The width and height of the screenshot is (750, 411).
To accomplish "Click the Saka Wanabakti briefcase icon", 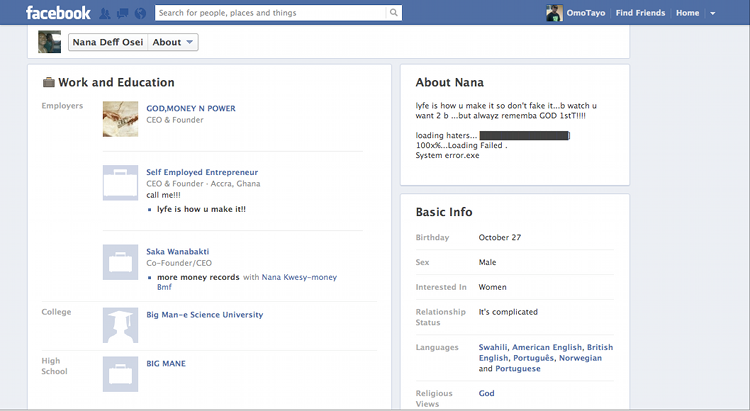I will click(121, 262).
